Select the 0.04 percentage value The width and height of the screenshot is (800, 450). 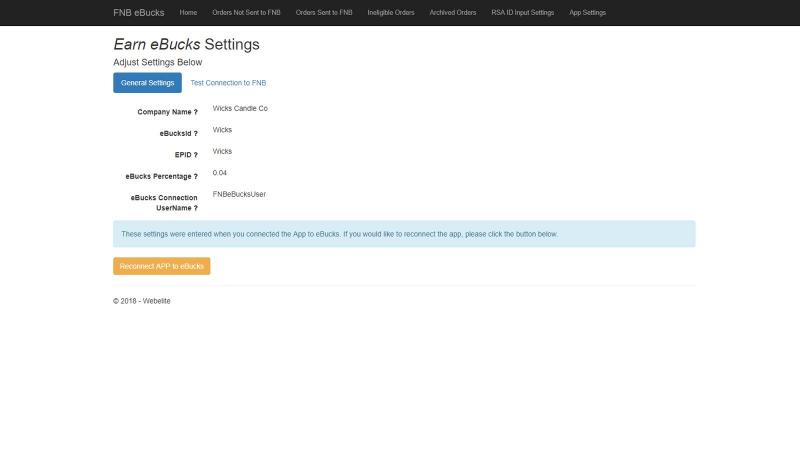click(x=220, y=172)
